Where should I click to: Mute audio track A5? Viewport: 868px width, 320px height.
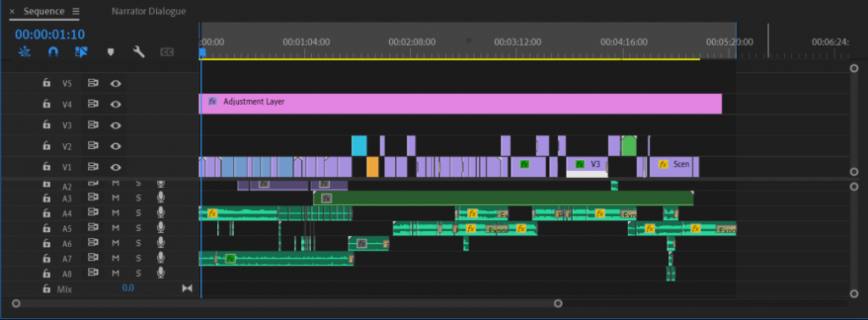pyautogui.click(x=115, y=228)
